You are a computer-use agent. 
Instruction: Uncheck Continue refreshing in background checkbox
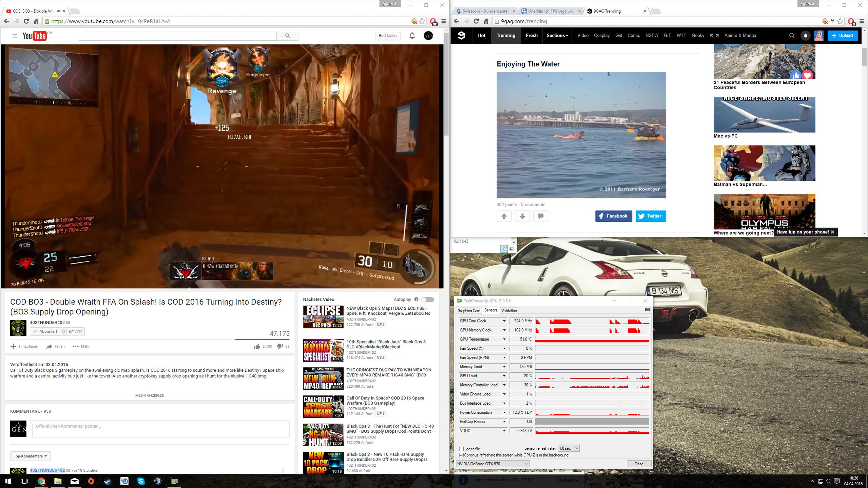point(461,455)
